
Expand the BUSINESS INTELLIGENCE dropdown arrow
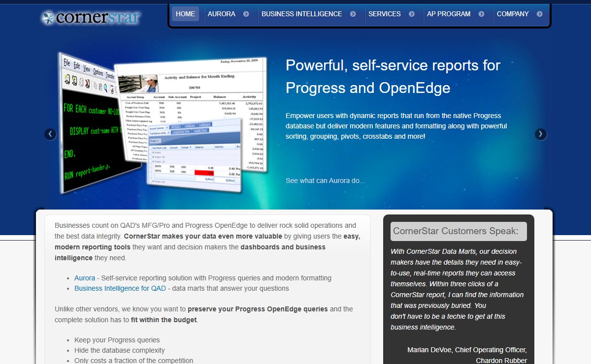[x=353, y=14]
